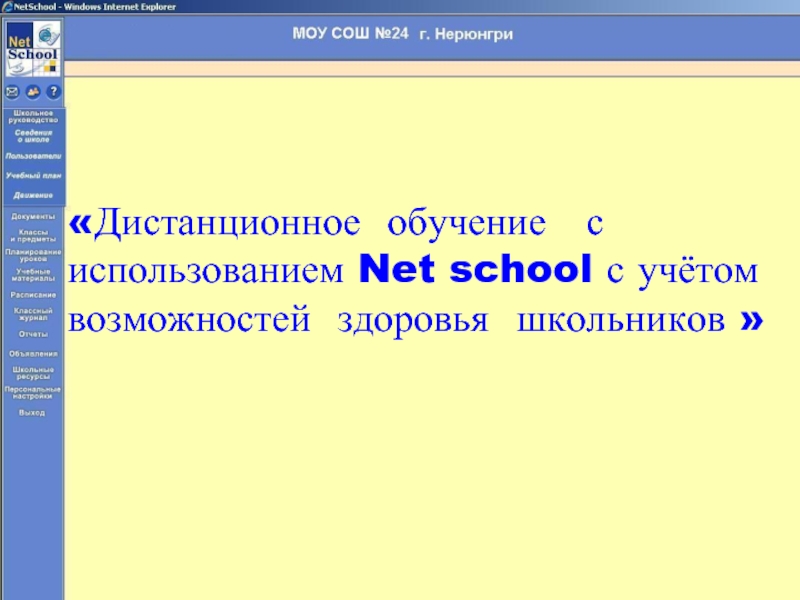Screen dimensions: 800x600
Task: Click the header text МОУ СОШ №24 г. Нерюнгри
Action: pos(403,34)
